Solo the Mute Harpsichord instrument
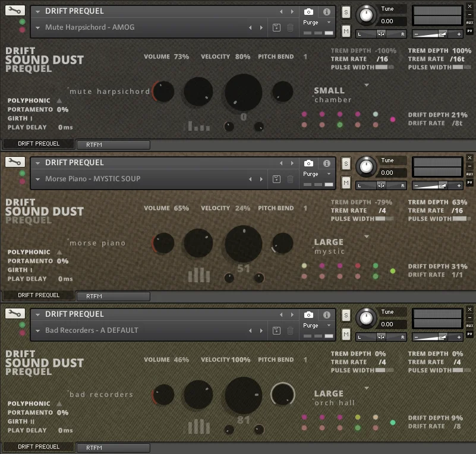 (x=346, y=12)
